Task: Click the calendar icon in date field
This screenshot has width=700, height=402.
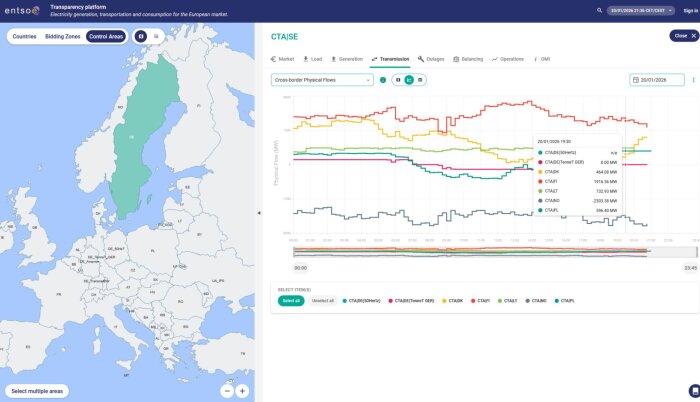Action: tap(636, 80)
